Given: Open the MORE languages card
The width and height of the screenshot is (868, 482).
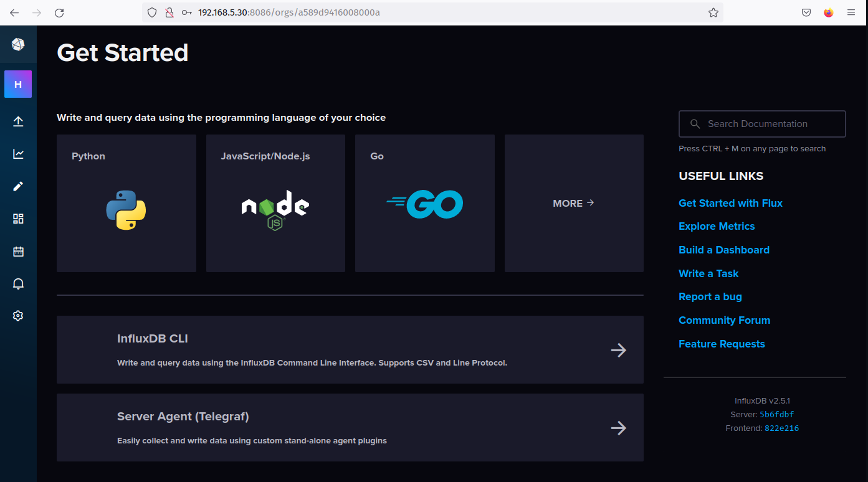Looking at the screenshot, I should click(x=574, y=203).
